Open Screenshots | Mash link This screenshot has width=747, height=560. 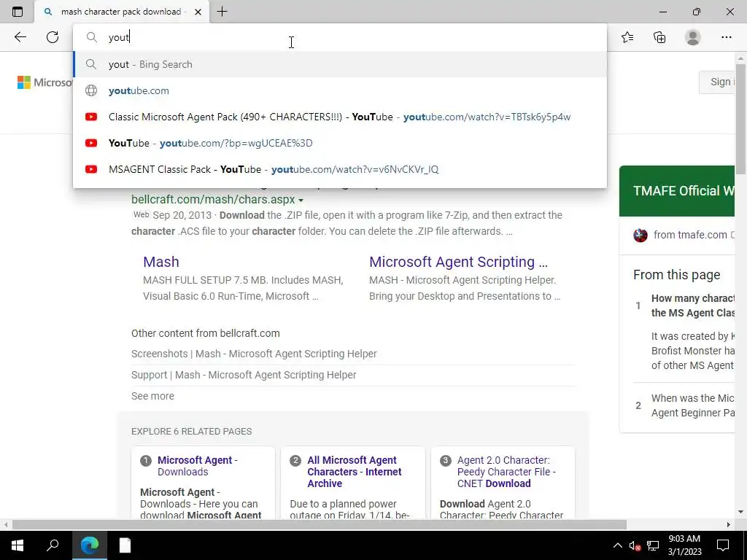[254, 354]
